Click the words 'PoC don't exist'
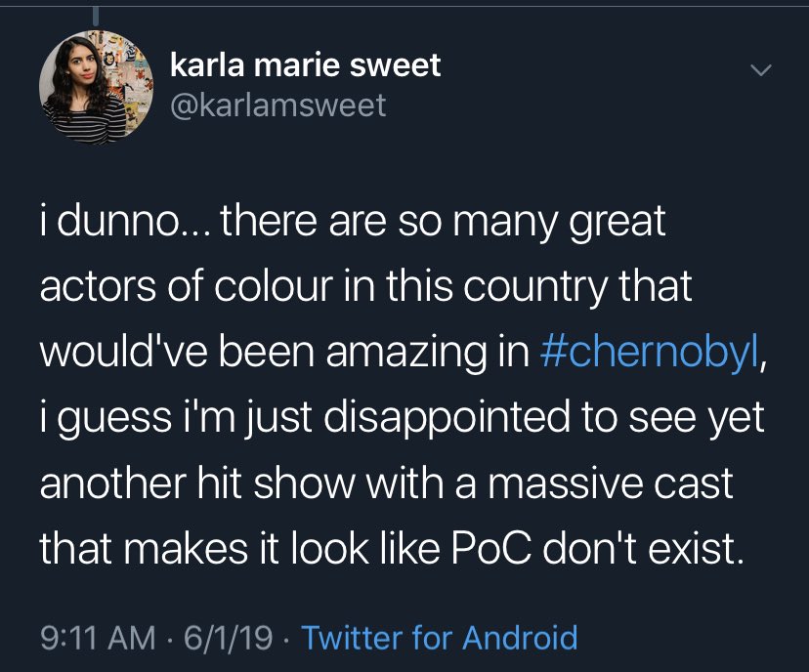Viewport: 809px width, 672px height. coord(599,548)
